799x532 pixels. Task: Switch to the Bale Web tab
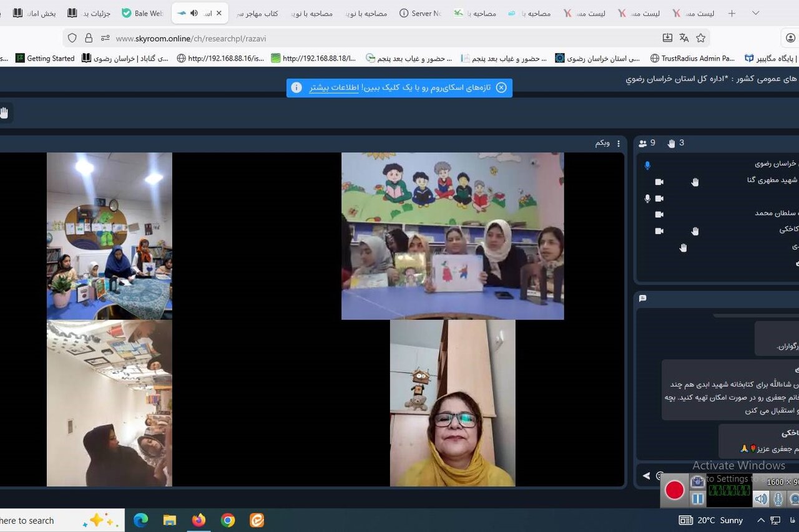point(144,13)
